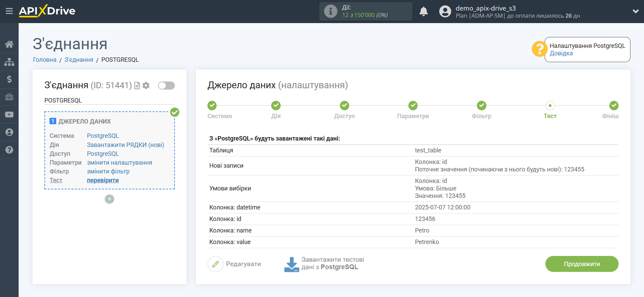
Task: Click the Нові записи label
Action: 226,166
